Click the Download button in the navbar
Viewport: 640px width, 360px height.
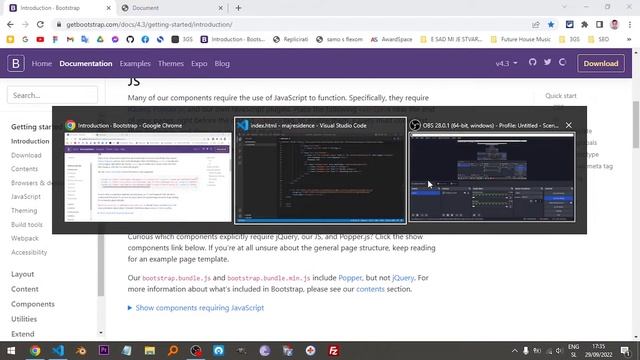click(x=601, y=63)
